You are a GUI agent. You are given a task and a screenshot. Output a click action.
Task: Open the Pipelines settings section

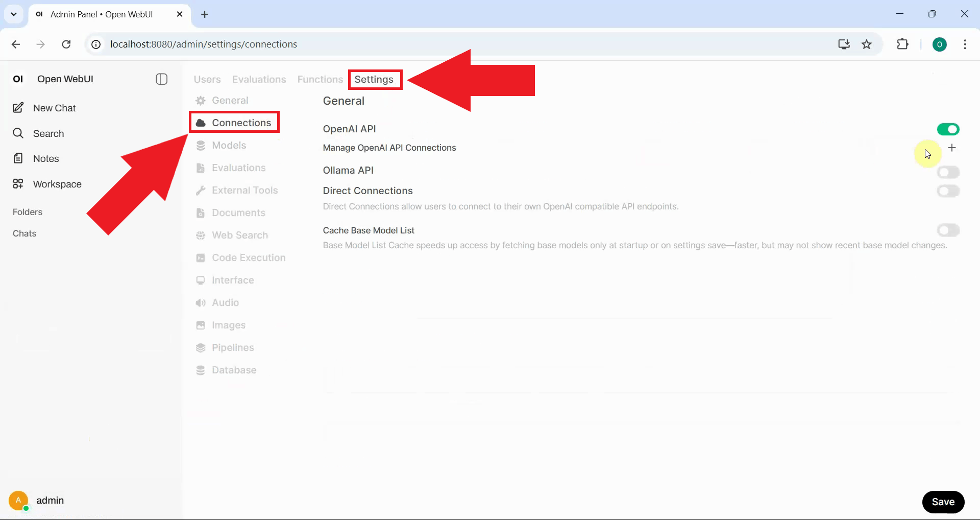(233, 347)
